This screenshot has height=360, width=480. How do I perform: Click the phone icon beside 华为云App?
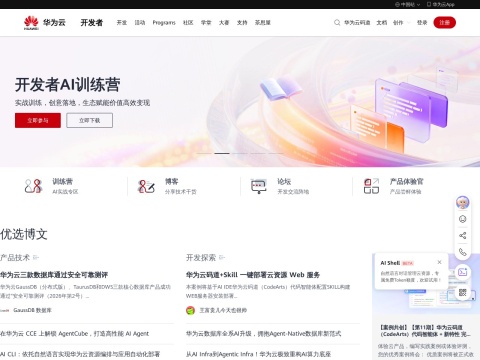(x=429, y=4)
